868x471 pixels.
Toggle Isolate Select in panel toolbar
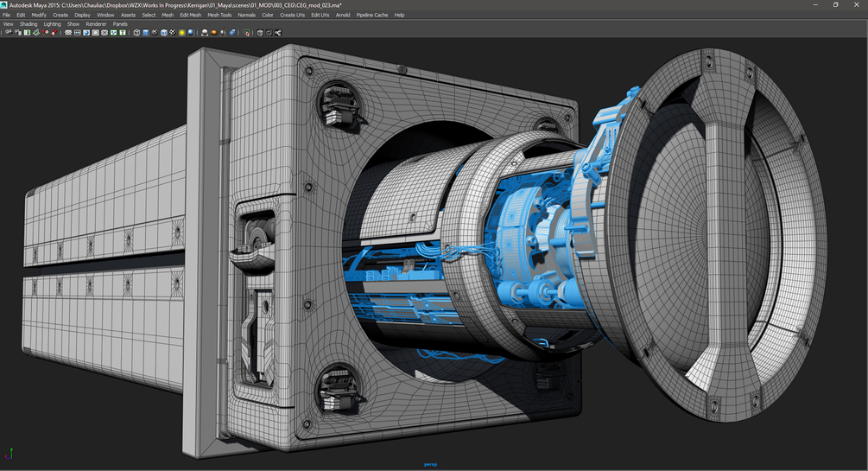(x=246, y=33)
